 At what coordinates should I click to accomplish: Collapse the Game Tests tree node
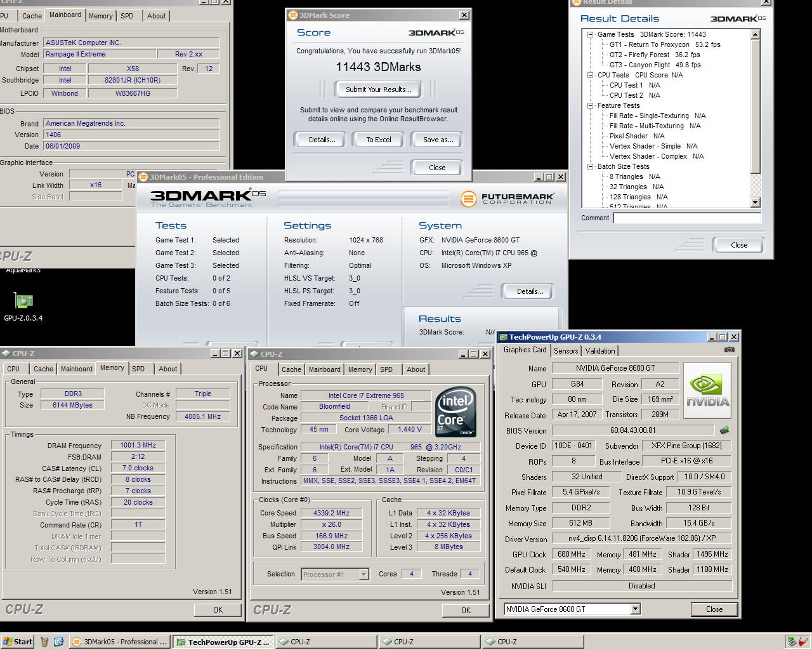(591, 34)
